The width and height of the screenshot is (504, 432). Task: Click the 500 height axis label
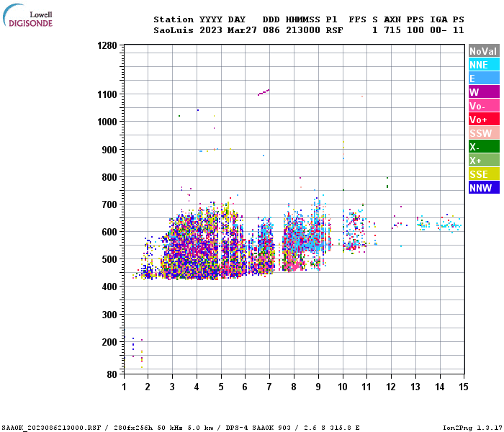[x=109, y=259]
